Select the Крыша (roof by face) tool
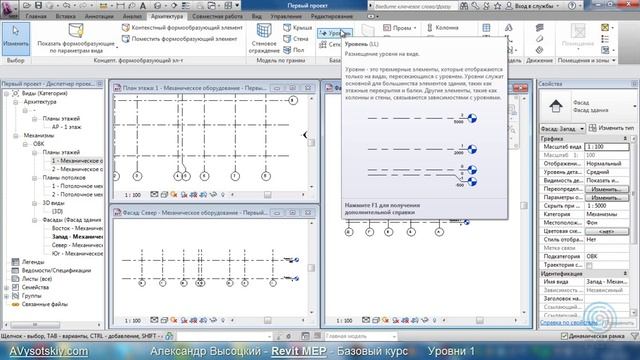Screen dimensions: 640x360 point(298,28)
